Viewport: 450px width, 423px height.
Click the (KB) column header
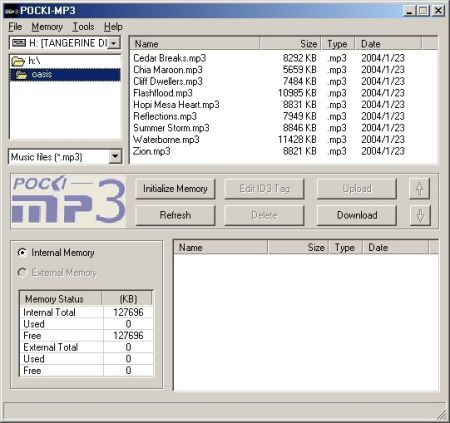click(x=128, y=299)
